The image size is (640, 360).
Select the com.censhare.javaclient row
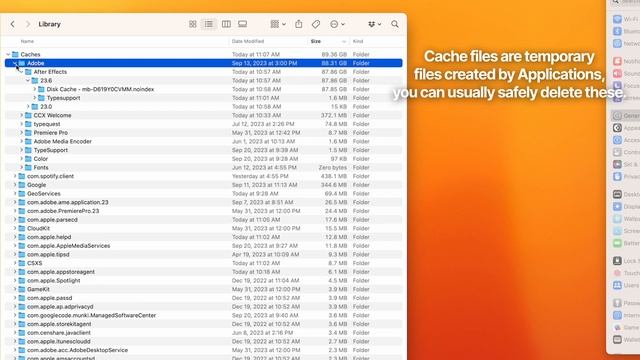(x=203, y=333)
